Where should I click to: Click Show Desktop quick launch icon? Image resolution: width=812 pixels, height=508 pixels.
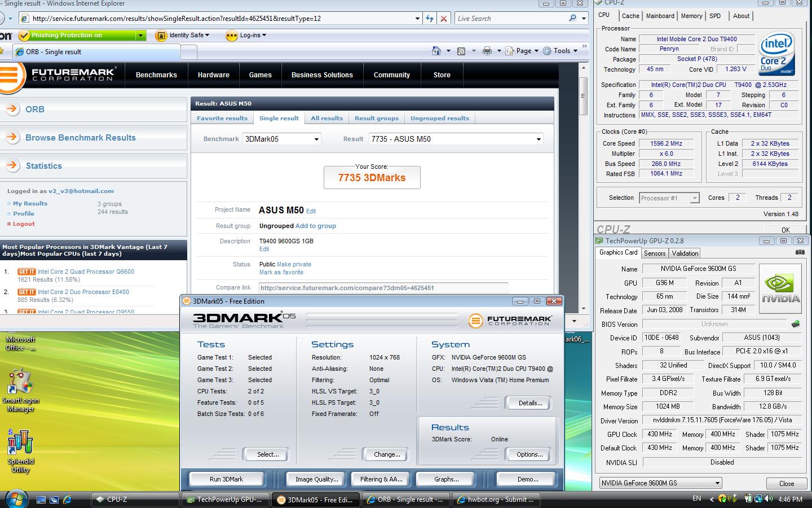(41, 500)
